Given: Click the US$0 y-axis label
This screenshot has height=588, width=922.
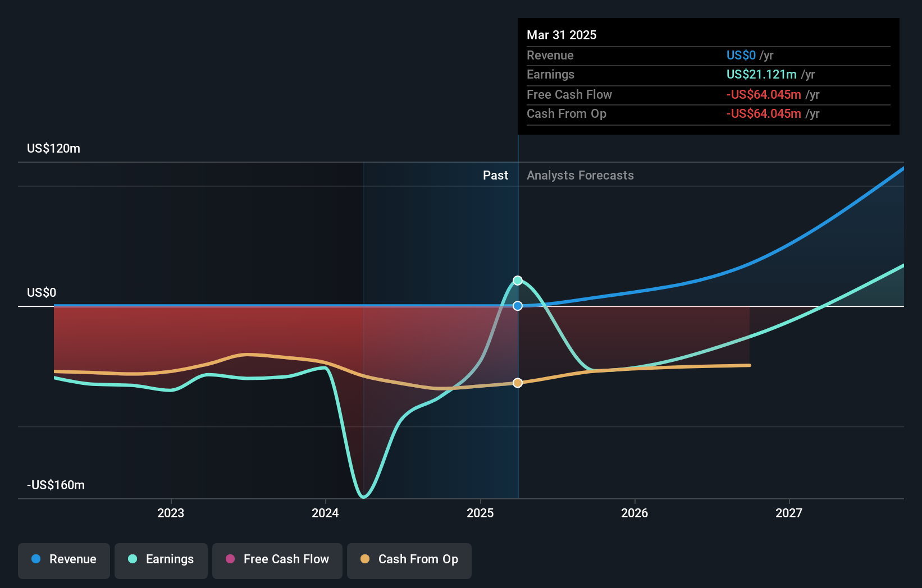Looking at the screenshot, I should pos(42,293).
